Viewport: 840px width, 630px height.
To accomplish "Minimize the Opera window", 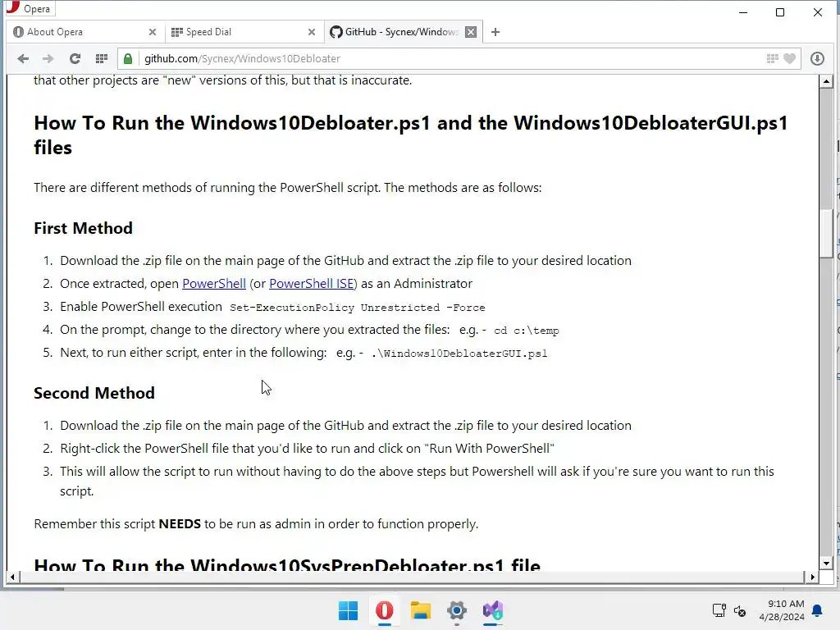I will pos(743,12).
